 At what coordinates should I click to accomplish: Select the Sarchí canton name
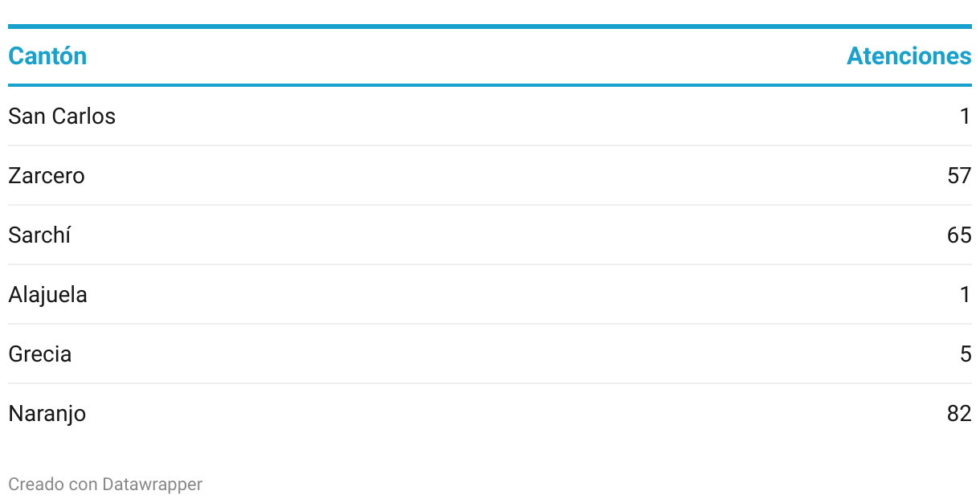tap(39, 235)
